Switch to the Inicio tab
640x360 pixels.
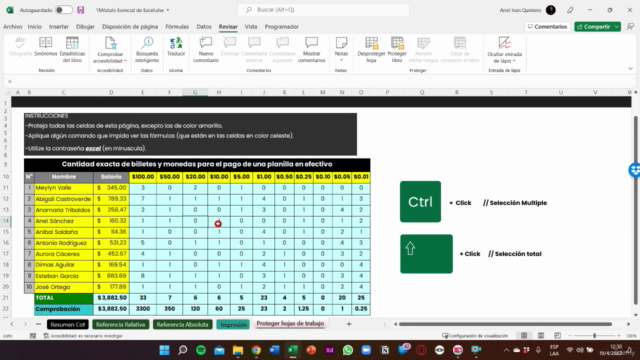pos(35,27)
